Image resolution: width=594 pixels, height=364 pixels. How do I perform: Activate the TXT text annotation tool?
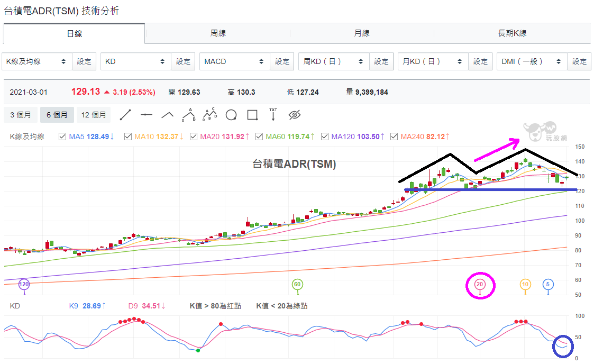(273, 114)
